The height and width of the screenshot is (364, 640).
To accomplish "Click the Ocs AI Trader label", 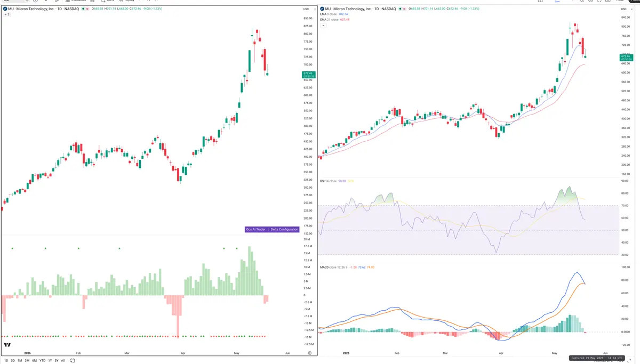I will (x=255, y=229).
